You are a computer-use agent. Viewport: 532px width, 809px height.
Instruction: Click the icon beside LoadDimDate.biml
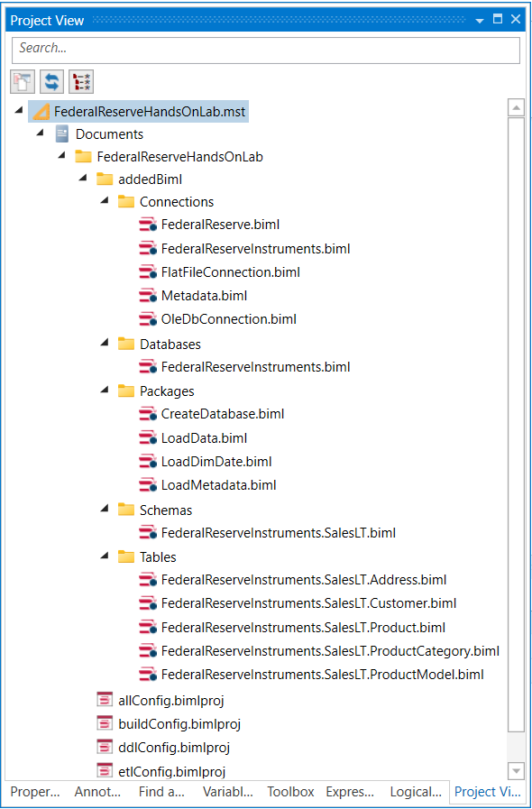(x=149, y=462)
